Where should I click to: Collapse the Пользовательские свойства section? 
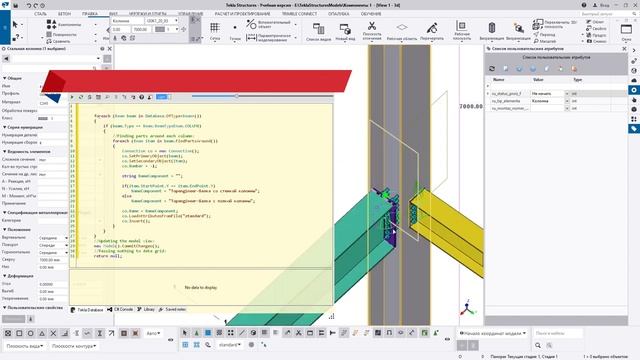pos(4,307)
